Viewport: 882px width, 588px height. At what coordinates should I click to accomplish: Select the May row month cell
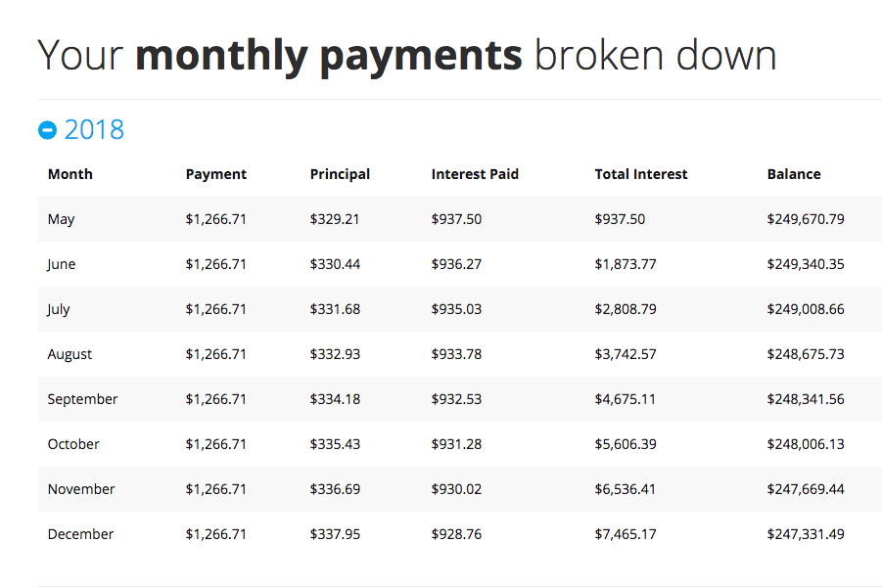coord(61,219)
